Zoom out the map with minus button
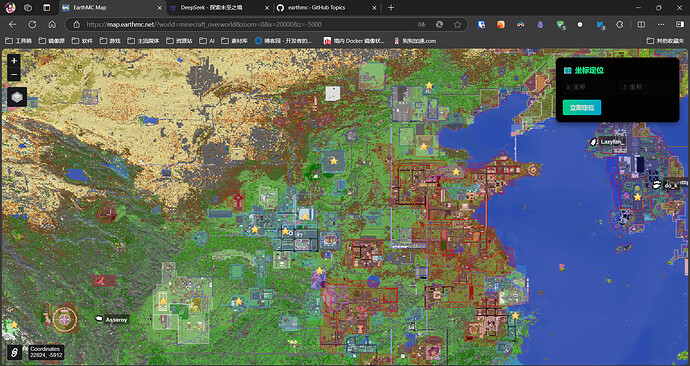The width and height of the screenshot is (690, 366). (14, 75)
